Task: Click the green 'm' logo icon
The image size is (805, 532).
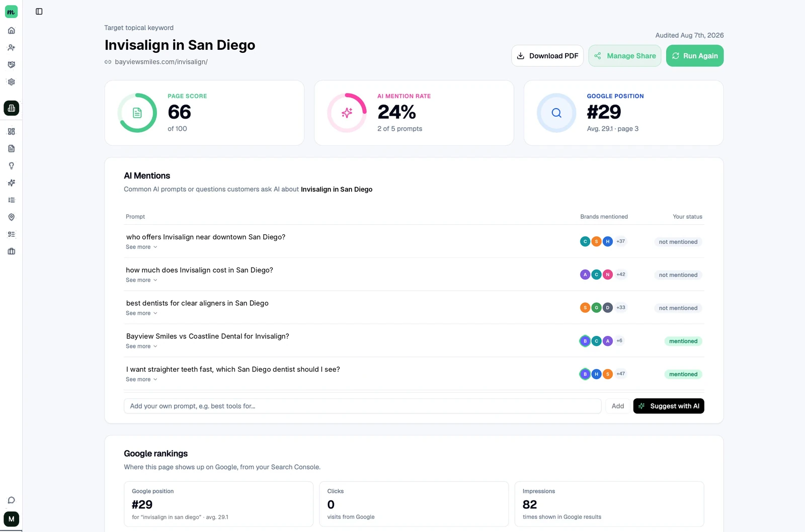Action: coord(11,12)
